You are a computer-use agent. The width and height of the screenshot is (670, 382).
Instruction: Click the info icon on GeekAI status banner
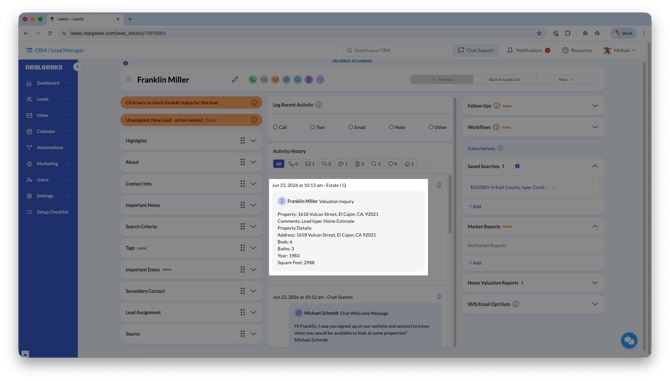tap(254, 103)
